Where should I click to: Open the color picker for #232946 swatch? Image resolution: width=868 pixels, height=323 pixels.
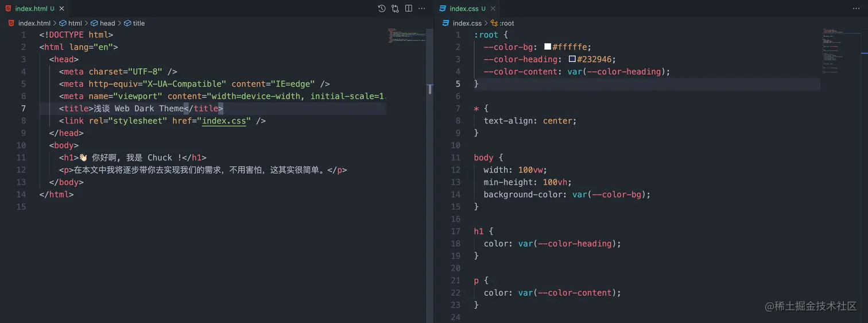coord(572,59)
